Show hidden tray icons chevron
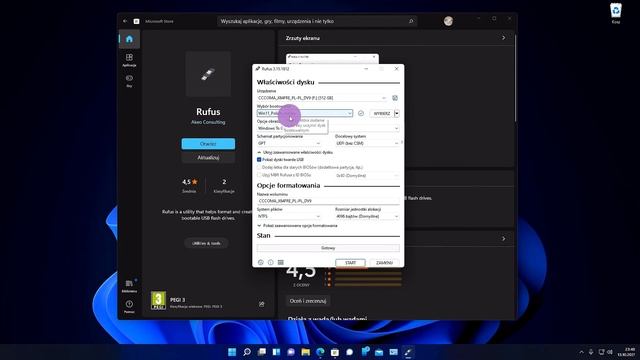This screenshot has height=360, width=640. [581, 352]
